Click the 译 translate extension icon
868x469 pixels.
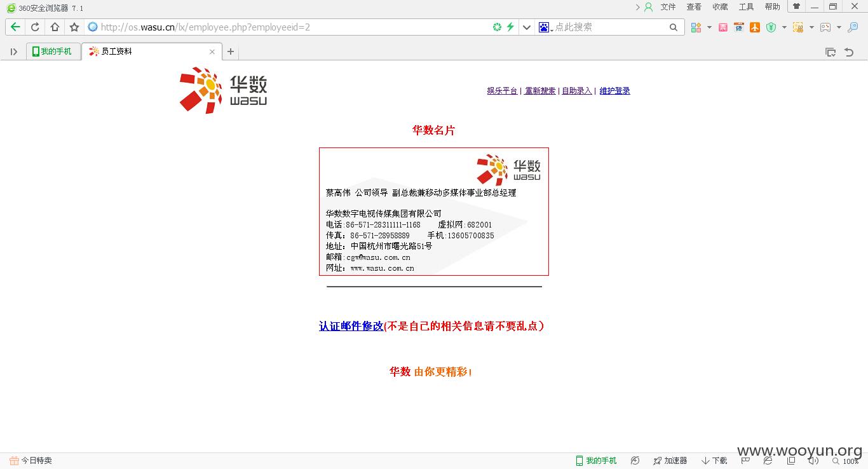(738, 27)
